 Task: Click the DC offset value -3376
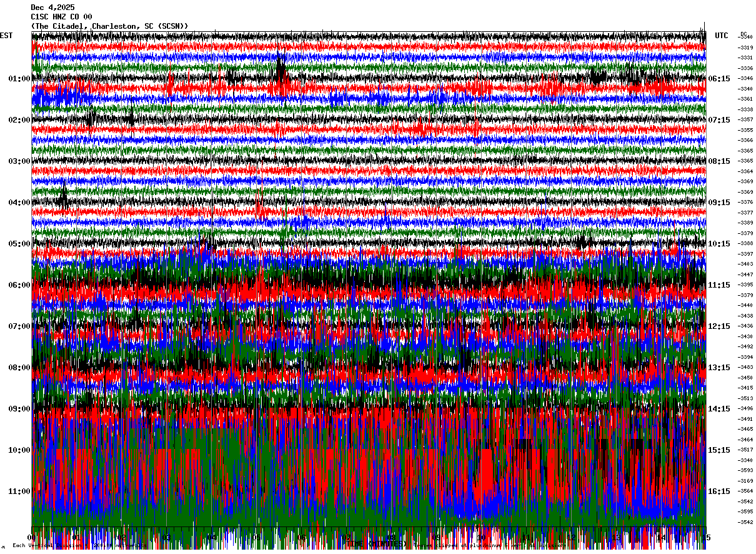click(x=746, y=202)
